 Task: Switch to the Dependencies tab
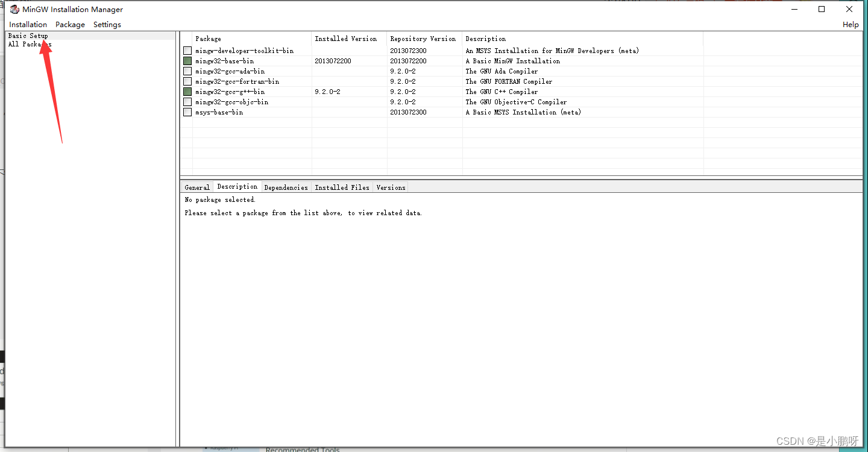(286, 187)
